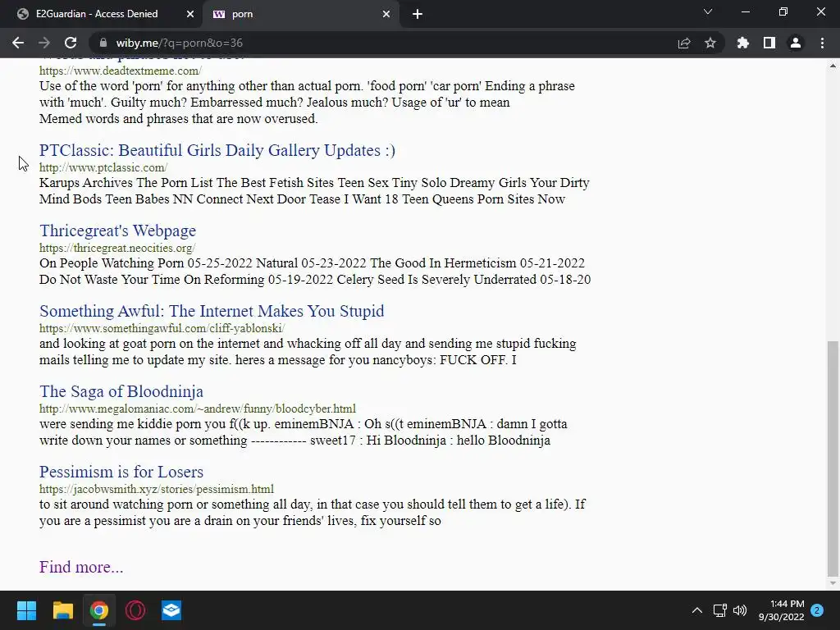Screen dimensions: 840x630
Task: Click the somethingawful.com cliff-yablonski URL
Action: (x=162, y=328)
